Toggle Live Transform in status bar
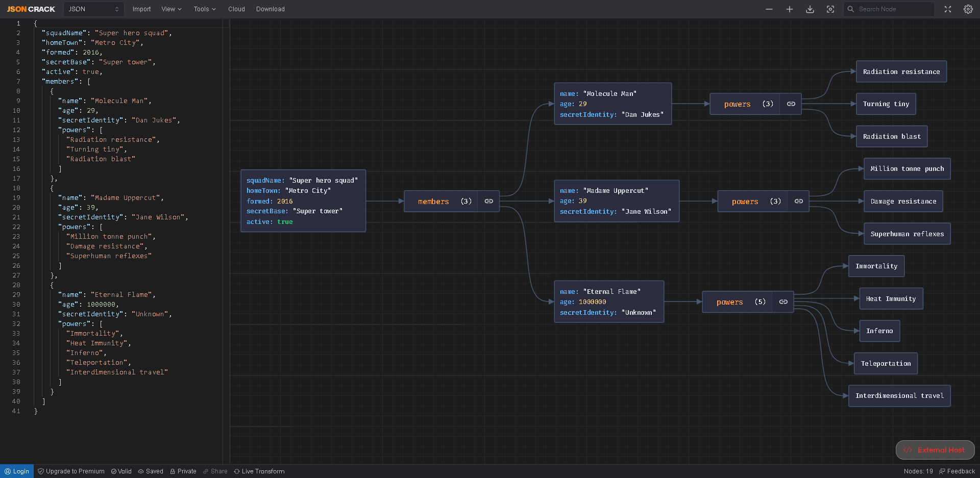Screen dimensions: 980x478 259,471
